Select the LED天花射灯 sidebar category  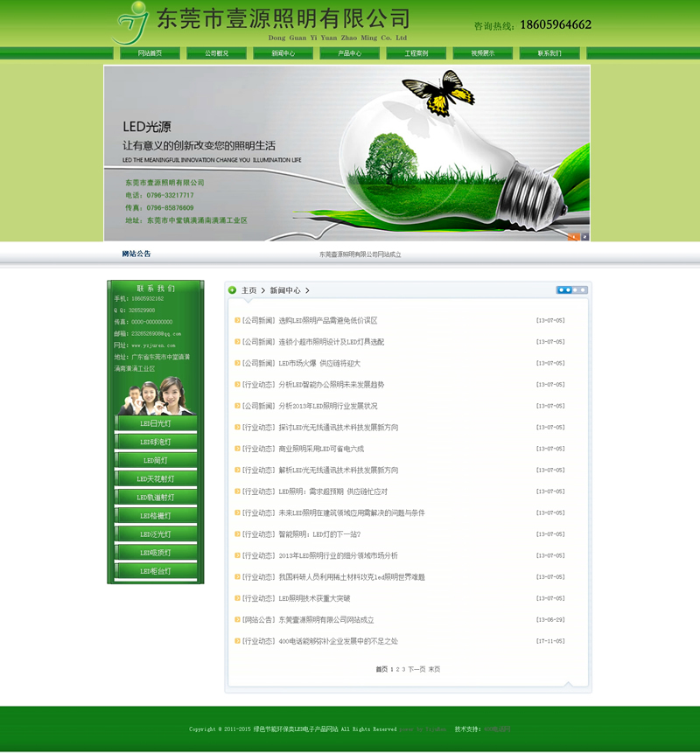[156, 479]
